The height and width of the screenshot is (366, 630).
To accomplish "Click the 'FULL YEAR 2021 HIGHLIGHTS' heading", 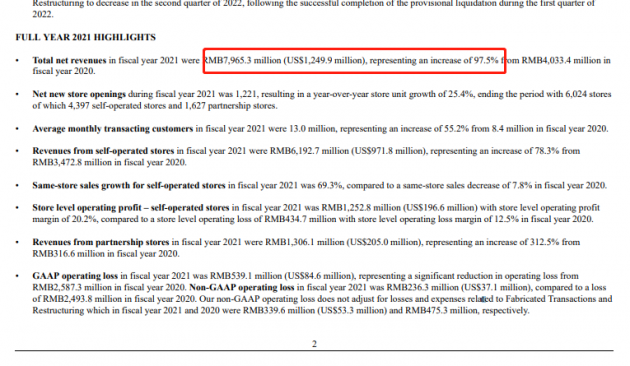I will 86,37.
